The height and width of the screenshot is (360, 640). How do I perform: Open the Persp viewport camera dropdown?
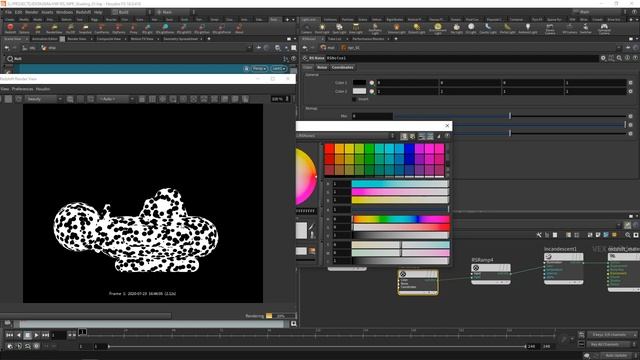259,69
